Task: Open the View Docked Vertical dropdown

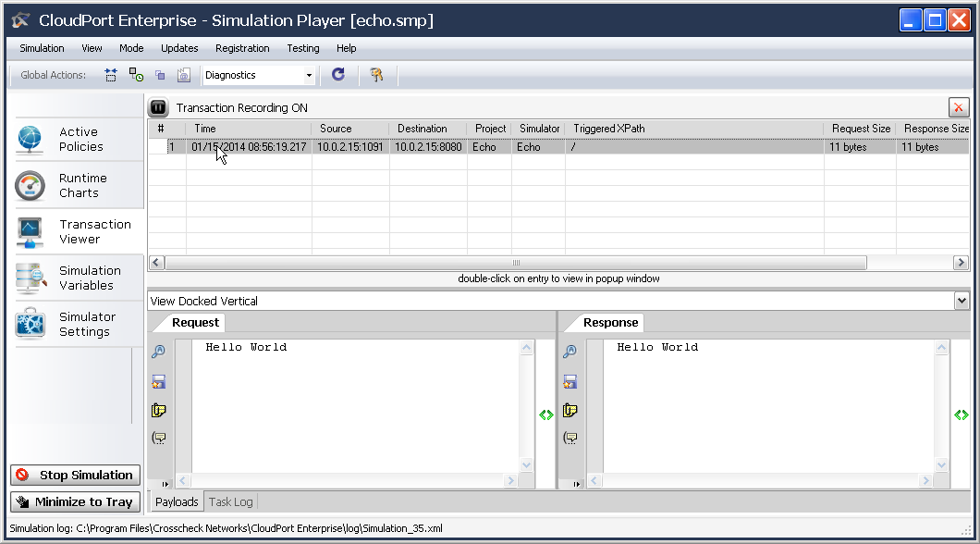Action: [962, 301]
